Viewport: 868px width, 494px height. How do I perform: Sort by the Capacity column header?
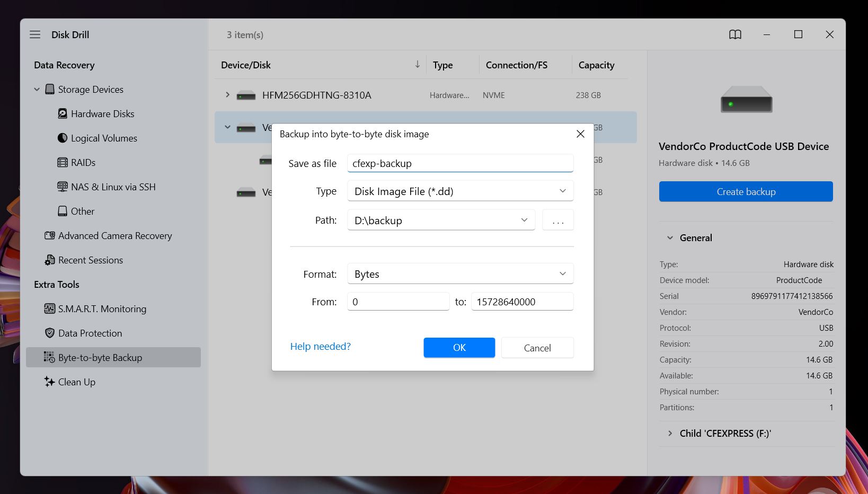[596, 65]
